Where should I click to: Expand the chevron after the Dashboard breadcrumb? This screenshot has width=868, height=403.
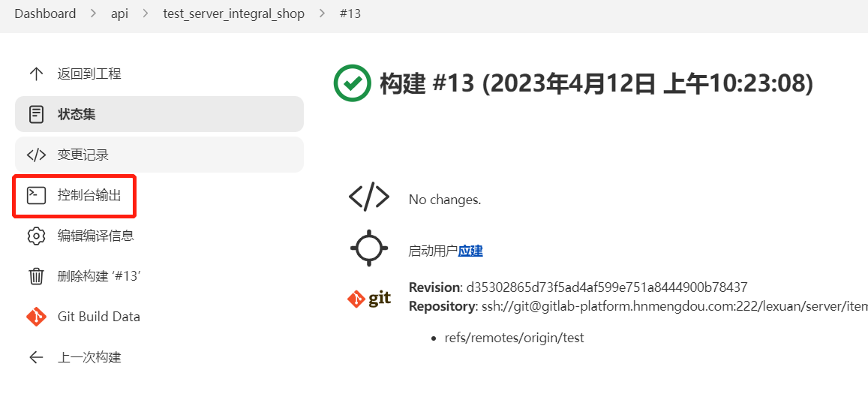click(x=94, y=14)
